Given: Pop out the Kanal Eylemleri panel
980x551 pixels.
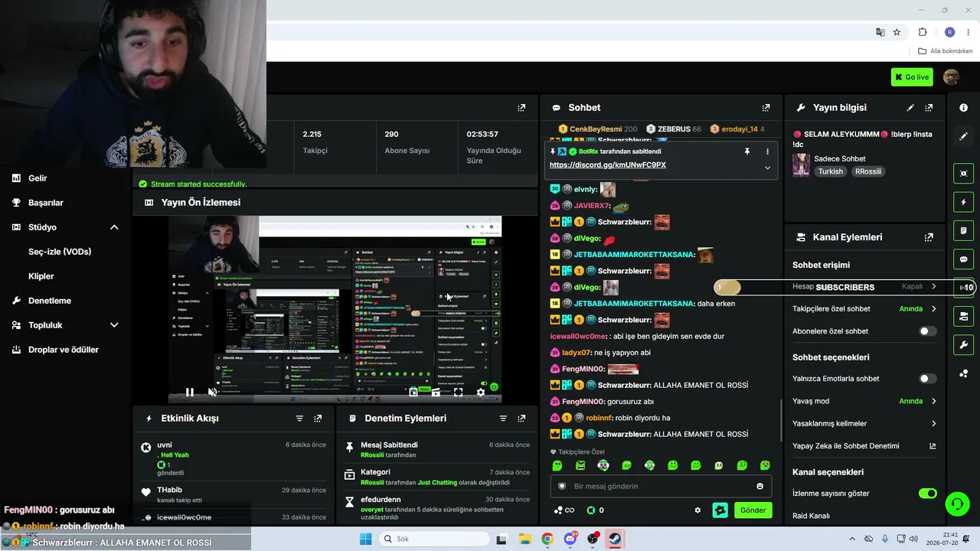Looking at the screenshot, I should pyautogui.click(x=929, y=237).
